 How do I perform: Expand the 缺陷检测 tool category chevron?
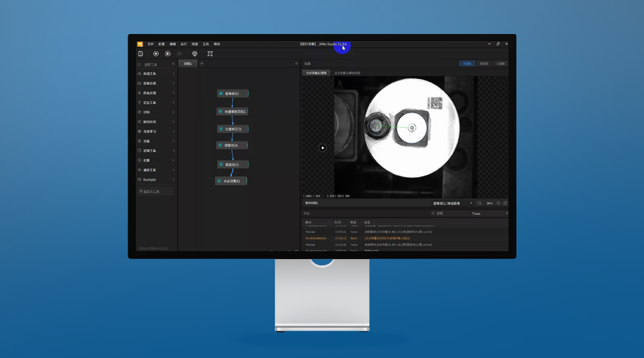[x=174, y=122]
